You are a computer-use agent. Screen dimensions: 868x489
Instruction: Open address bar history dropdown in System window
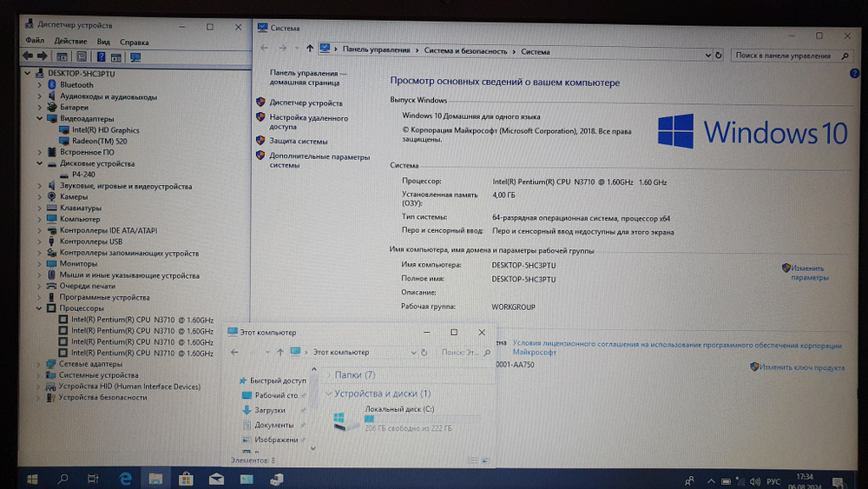(x=707, y=55)
